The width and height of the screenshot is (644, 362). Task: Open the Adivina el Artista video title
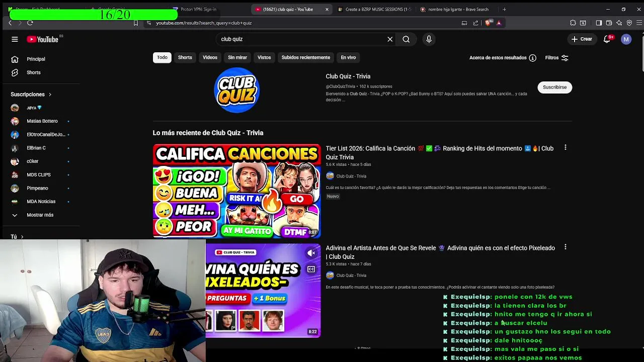pyautogui.click(x=440, y=252)
